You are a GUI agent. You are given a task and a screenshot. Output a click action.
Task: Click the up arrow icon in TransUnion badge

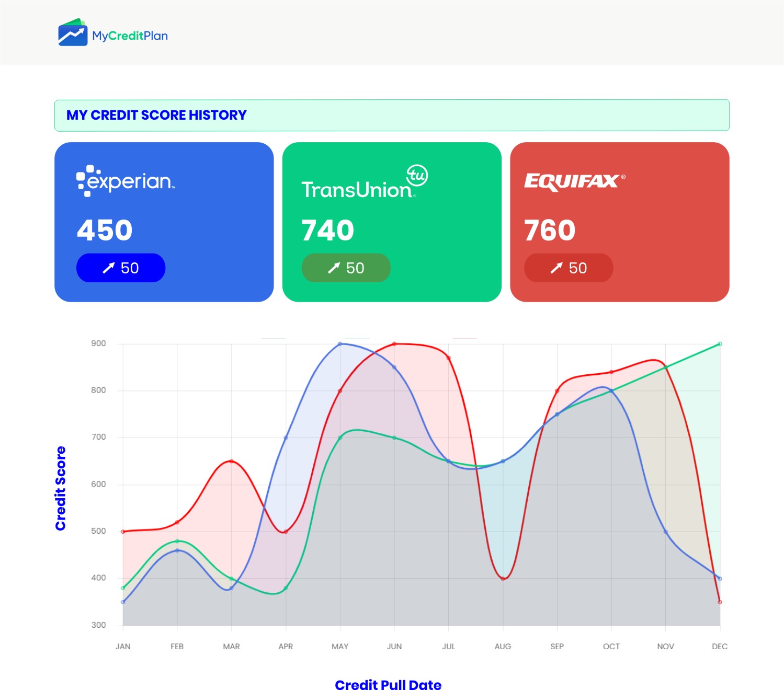[x=334, y=268]
